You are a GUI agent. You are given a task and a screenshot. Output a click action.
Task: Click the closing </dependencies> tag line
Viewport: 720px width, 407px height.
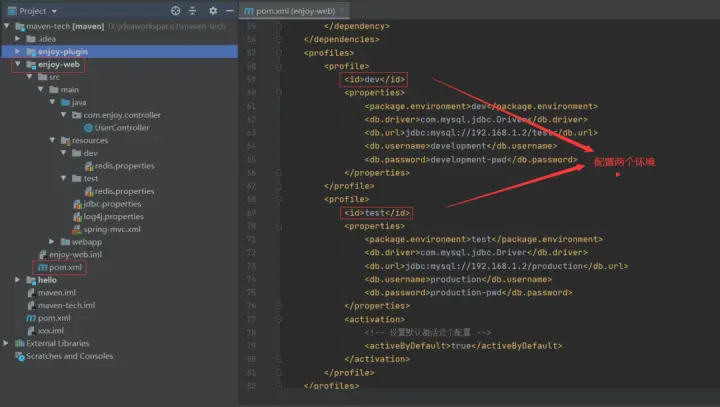341,40
